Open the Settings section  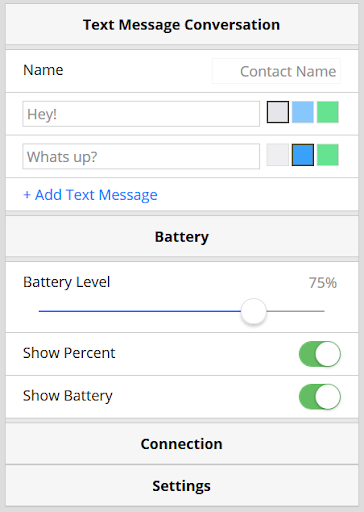[182, 486]
